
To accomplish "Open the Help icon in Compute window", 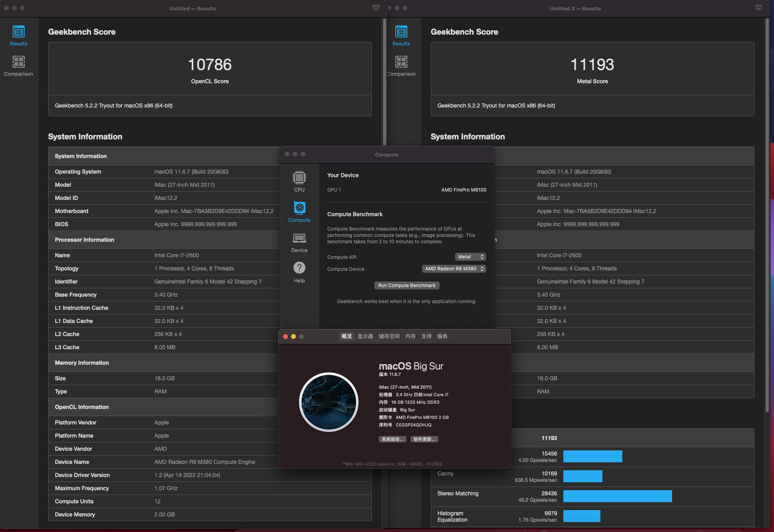I will [x=299, y=272].
